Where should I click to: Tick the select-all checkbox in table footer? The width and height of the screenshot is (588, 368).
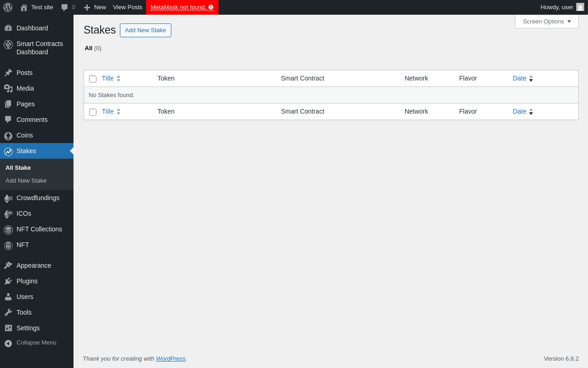[93, 112]
